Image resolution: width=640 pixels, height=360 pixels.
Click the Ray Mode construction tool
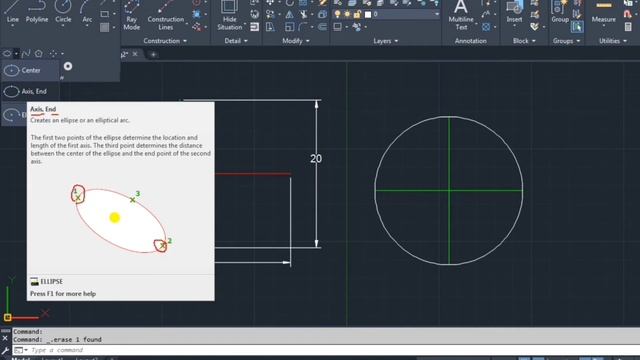click(131, 16)
